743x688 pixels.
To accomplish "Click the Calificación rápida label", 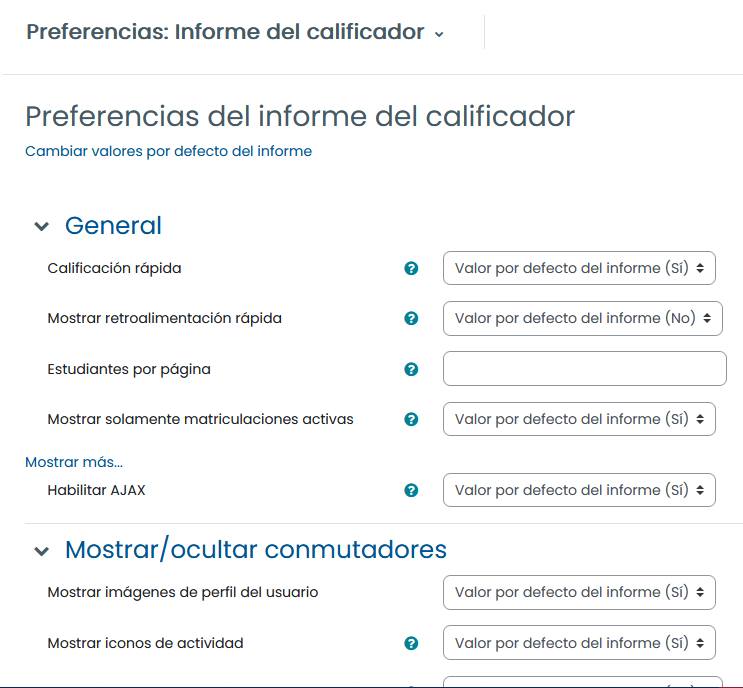I will click(114, 268).
